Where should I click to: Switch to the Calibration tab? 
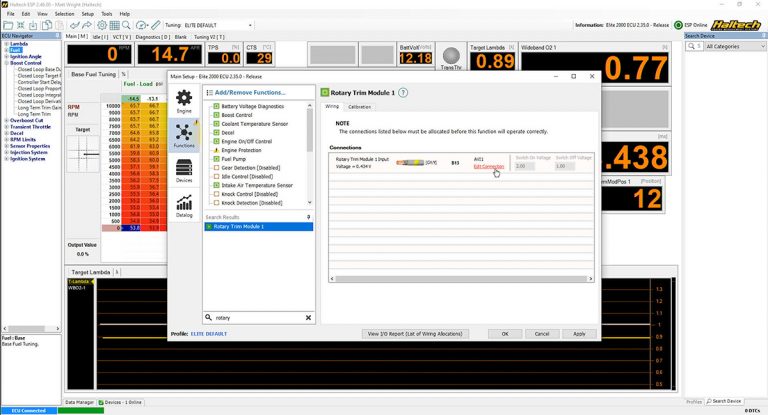tap(359, 106)
